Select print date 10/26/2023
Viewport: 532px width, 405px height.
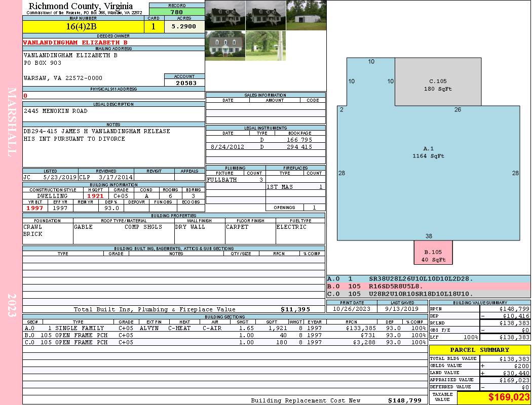click(352, 309)
